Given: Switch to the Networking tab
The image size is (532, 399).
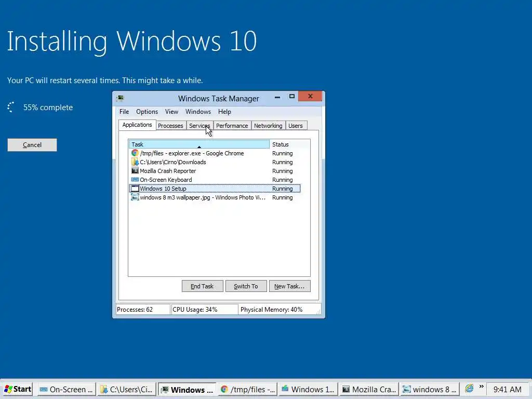Looking at the screenshot, I should click(268, 126).
